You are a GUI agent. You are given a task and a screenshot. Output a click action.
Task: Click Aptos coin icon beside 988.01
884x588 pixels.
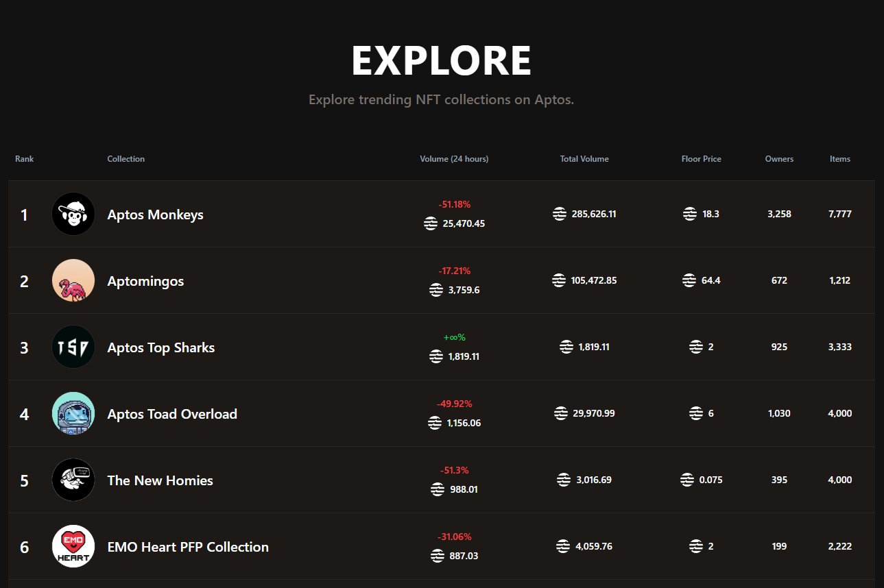(x=438, y=489)
